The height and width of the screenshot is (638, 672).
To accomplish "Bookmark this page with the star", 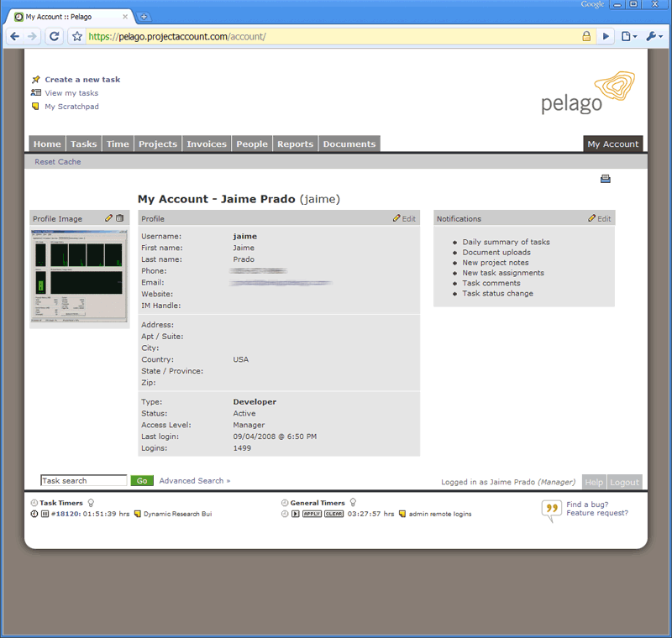I will coord(77,36).
